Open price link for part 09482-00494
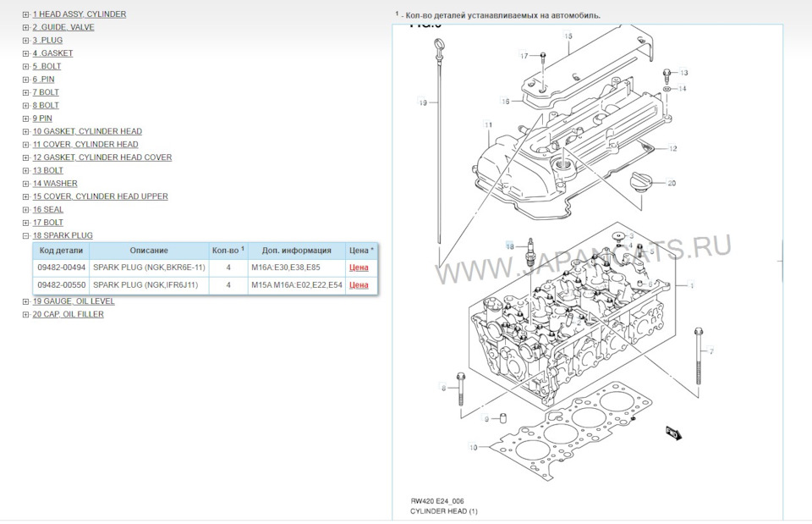 point(359,268)
